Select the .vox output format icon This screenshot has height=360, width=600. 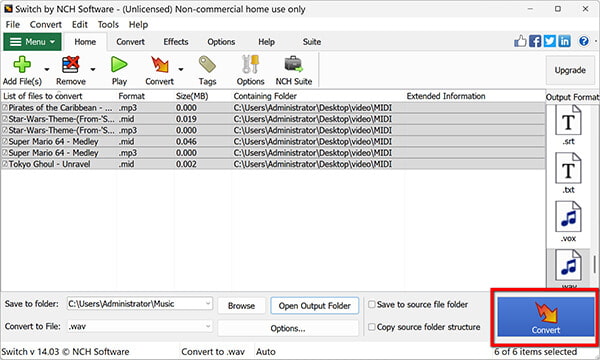click(x=568, y=217)
